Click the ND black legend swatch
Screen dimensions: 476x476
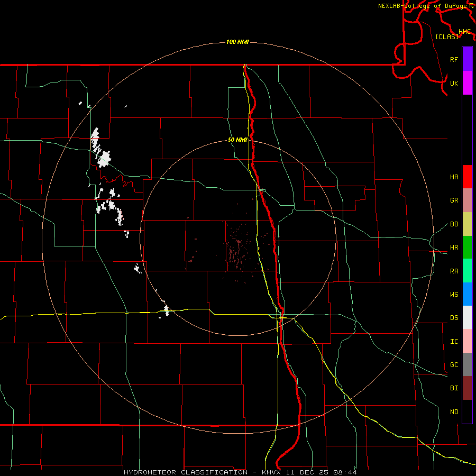(x=467, y=411)
